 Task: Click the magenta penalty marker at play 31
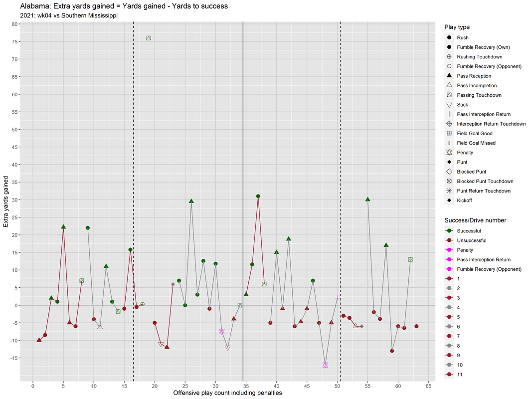[x=221, y=332]
